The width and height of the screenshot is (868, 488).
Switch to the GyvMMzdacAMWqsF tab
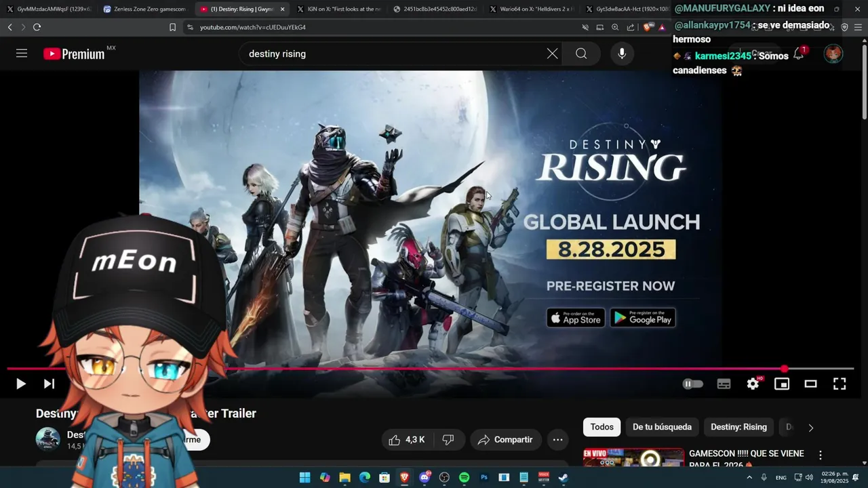tap(49, 9)
